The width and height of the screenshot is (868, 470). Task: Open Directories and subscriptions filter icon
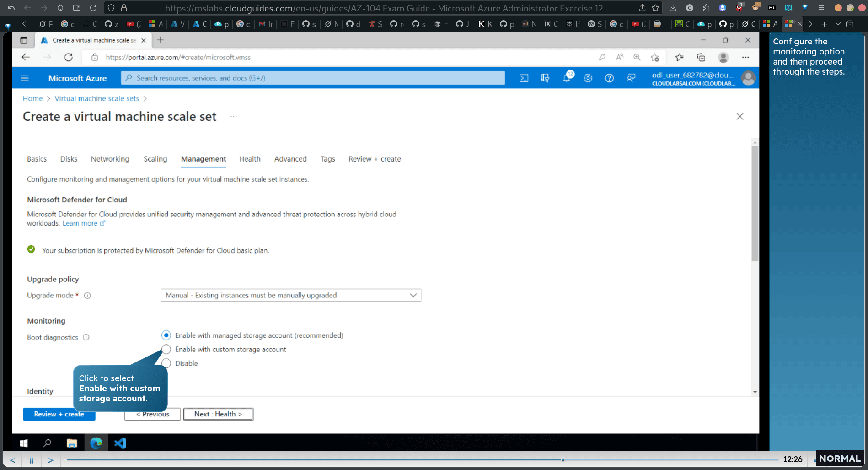point(545,78)
